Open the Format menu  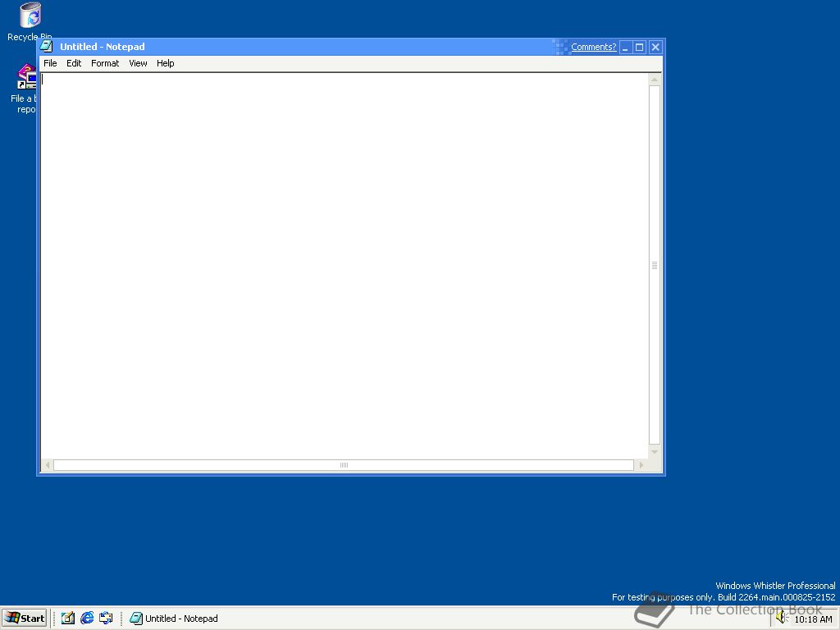pos(105,63)
